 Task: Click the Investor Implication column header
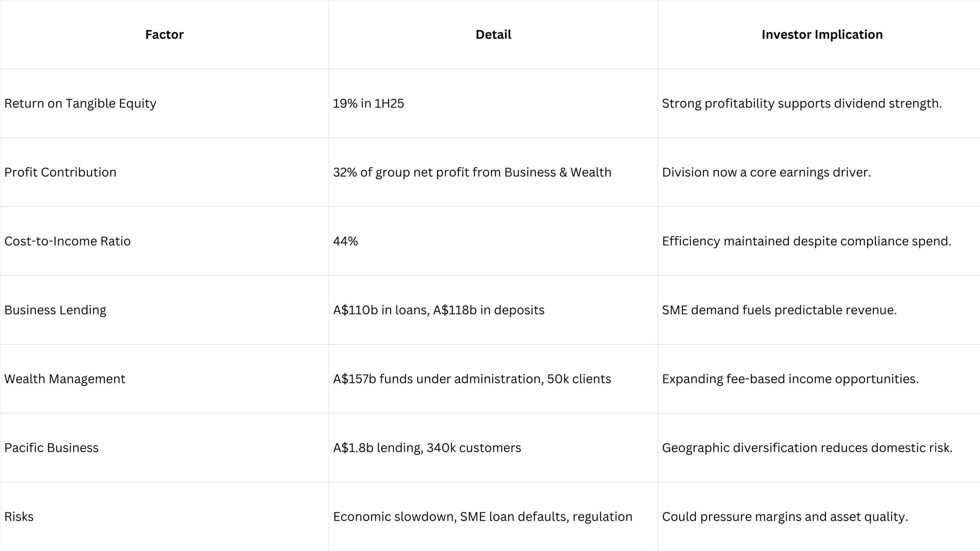pos(822,34)
